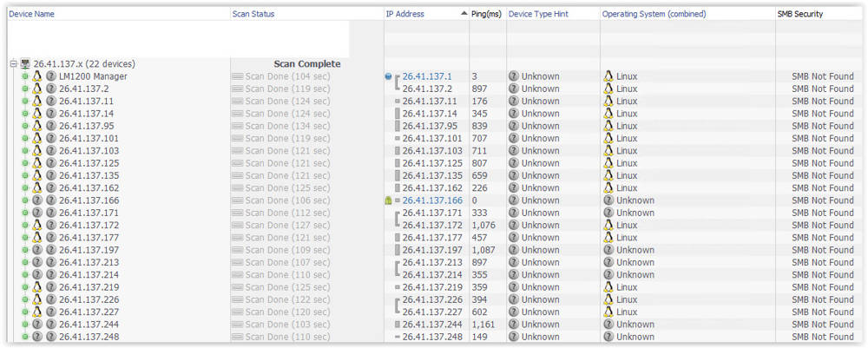868x348 pixels.
Task: Click the network computer icon for 26.41.137.x
Action: click(x=25, y=64)
